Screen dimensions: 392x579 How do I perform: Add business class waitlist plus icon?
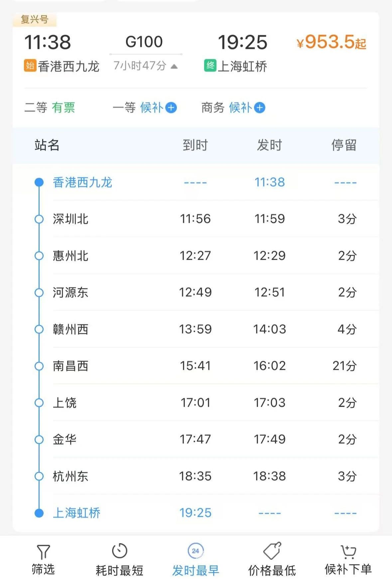pos(260,108)
